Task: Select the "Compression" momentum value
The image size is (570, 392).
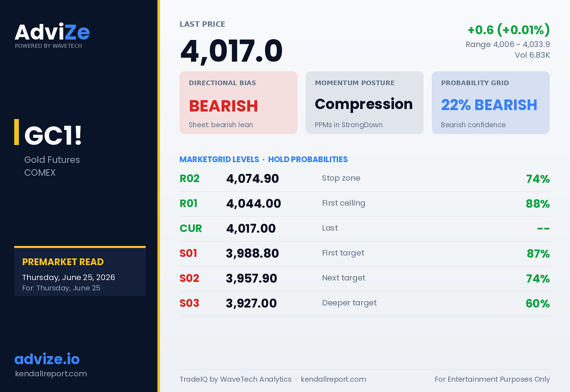Action: [364, 104]
